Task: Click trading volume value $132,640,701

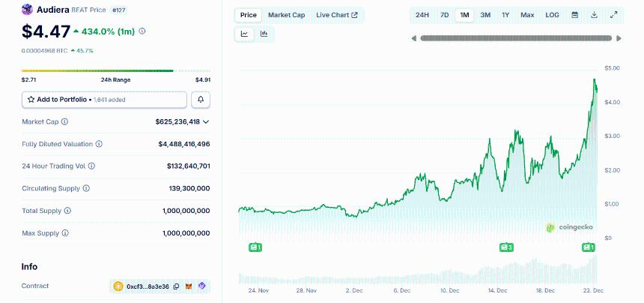Action: (189, 166)
